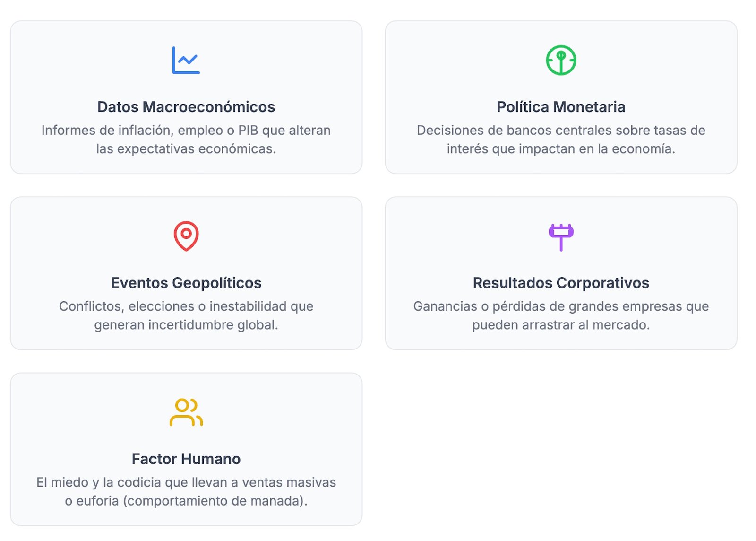Viewport: 756px width, 541px height.
Task: Click the 'las expectativas económicas' text line
Action: click(186, 149)
